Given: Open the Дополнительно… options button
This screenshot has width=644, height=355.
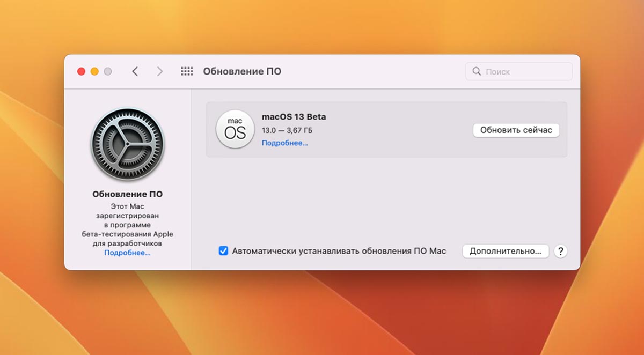Looking at the screenshot, I should (506, 251).
